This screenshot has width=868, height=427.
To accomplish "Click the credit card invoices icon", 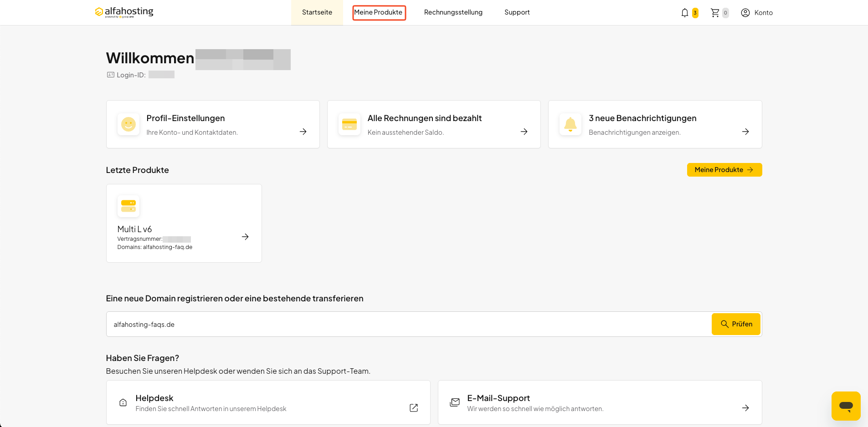I will (349, 124).
